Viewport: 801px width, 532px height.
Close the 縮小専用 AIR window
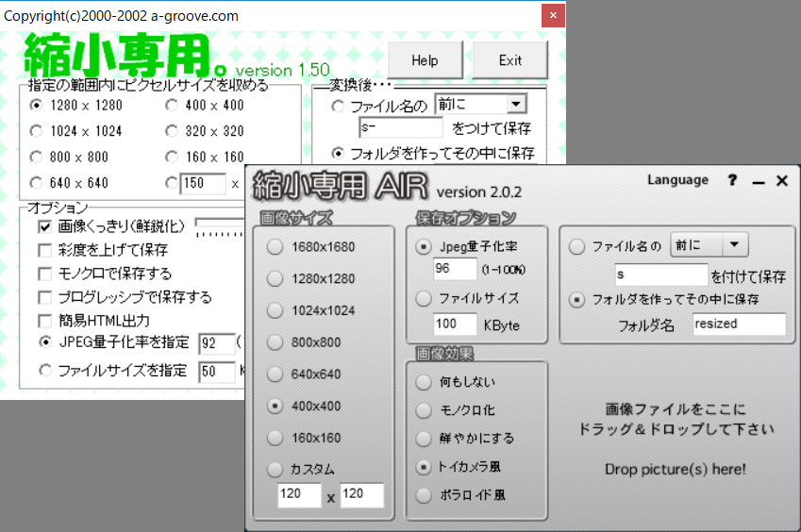pos(782,181)
